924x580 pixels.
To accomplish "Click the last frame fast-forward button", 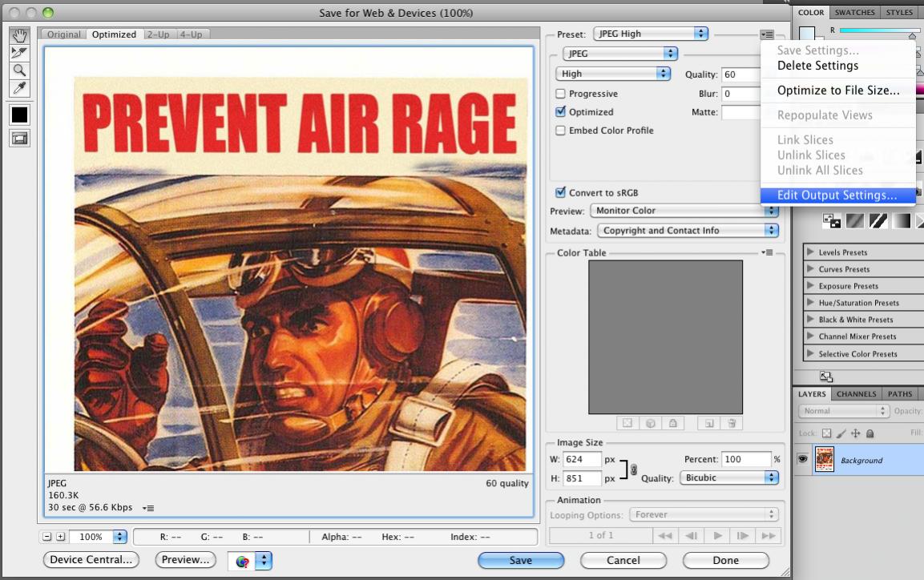I will [769, 535].
